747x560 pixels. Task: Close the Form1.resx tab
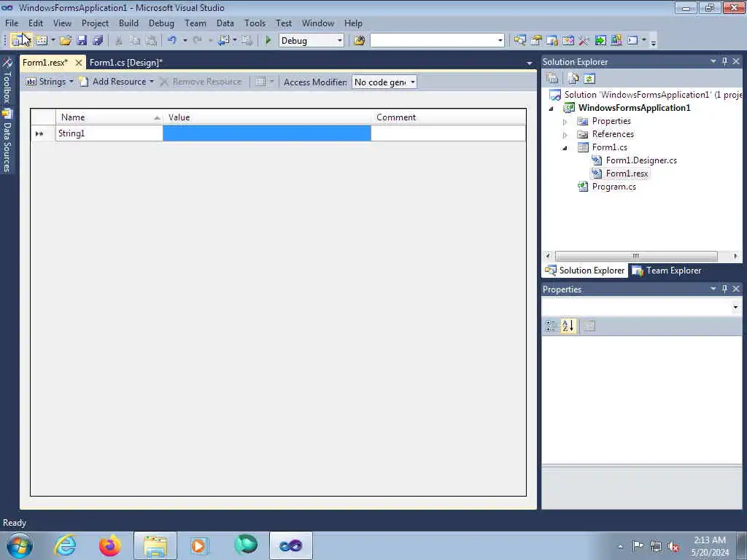click(x=79, y=63)
